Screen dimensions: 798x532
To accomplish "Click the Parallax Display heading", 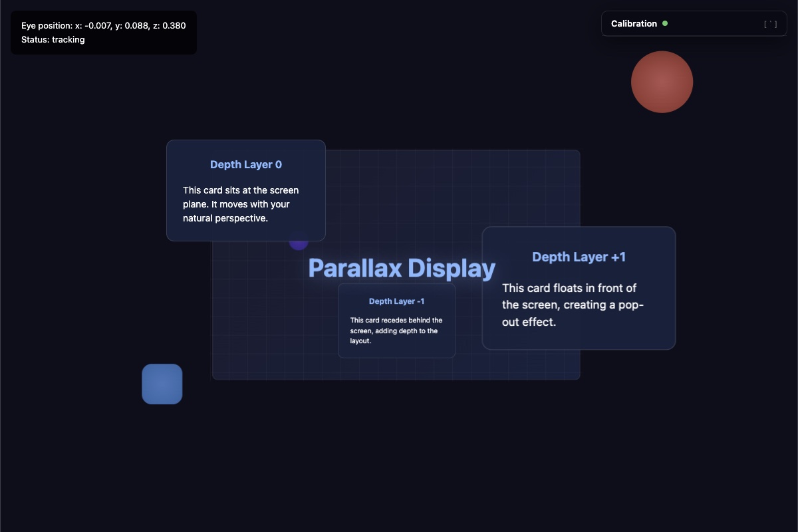I will [402, 268].
